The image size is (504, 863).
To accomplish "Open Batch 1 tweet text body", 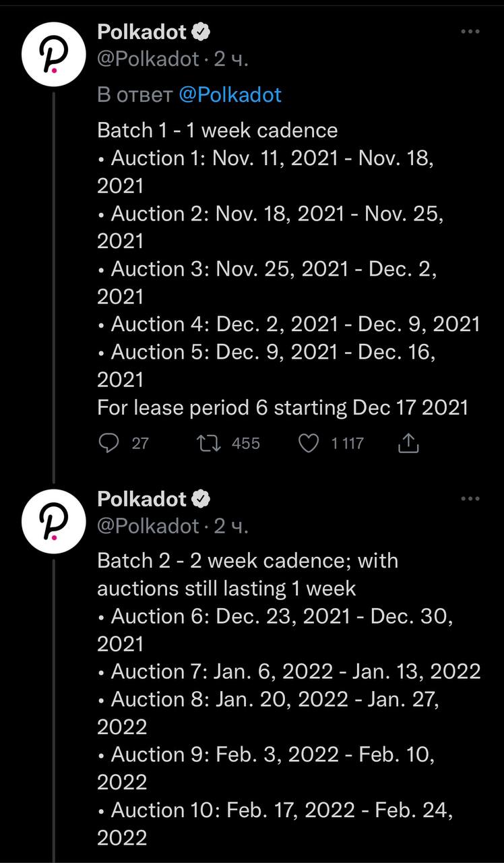I will pyautogui.click(x=288, y=268).
